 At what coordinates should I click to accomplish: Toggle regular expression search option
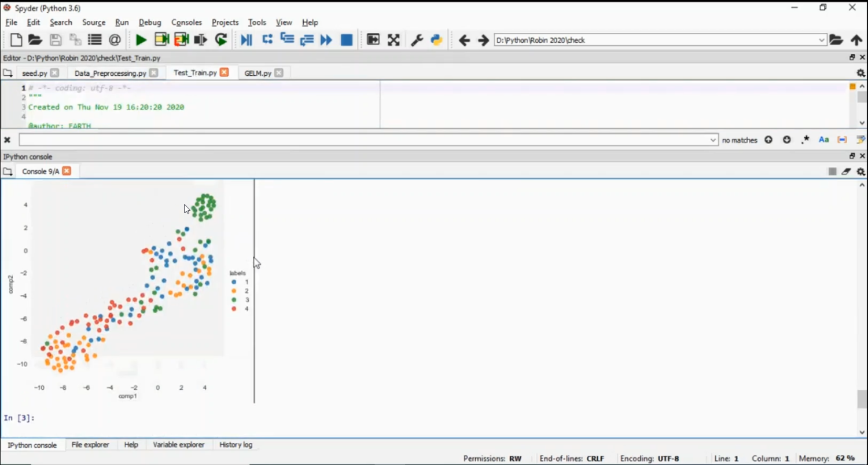[805, 140]
